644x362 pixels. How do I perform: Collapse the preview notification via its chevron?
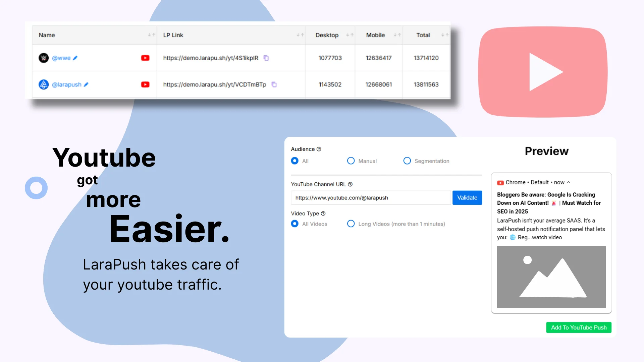(x=569, y=182)
